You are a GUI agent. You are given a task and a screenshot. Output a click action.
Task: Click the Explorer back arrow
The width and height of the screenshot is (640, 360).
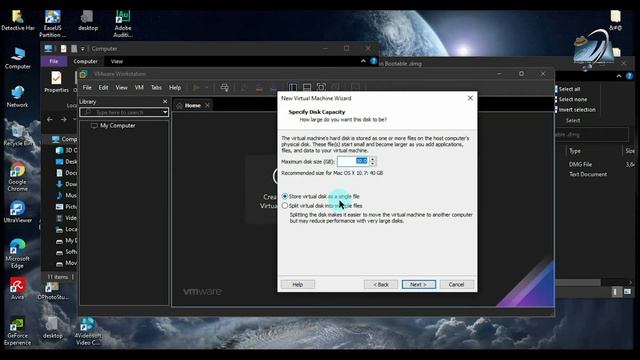49,120
